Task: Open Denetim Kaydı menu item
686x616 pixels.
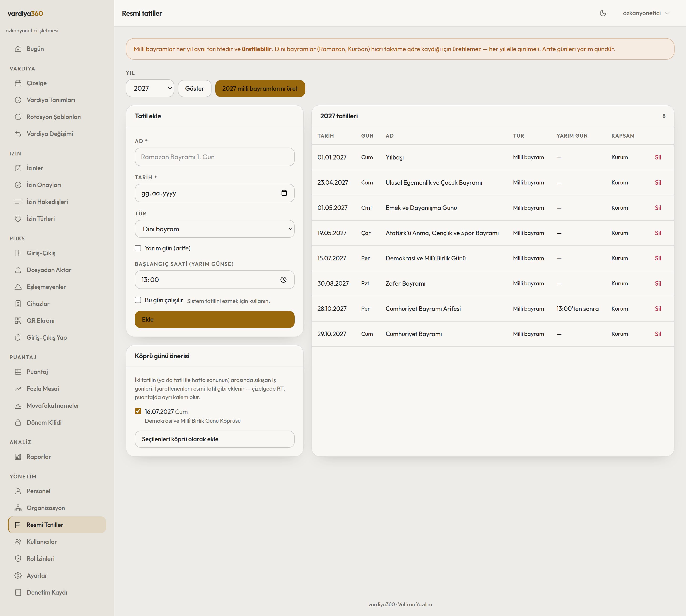Action: 57,592
